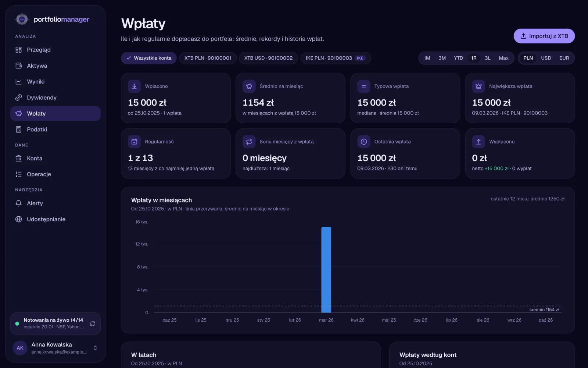The image size is (588, 368).
Task: Click the Wpłacono download-arrow card icon
Action: 134,86
